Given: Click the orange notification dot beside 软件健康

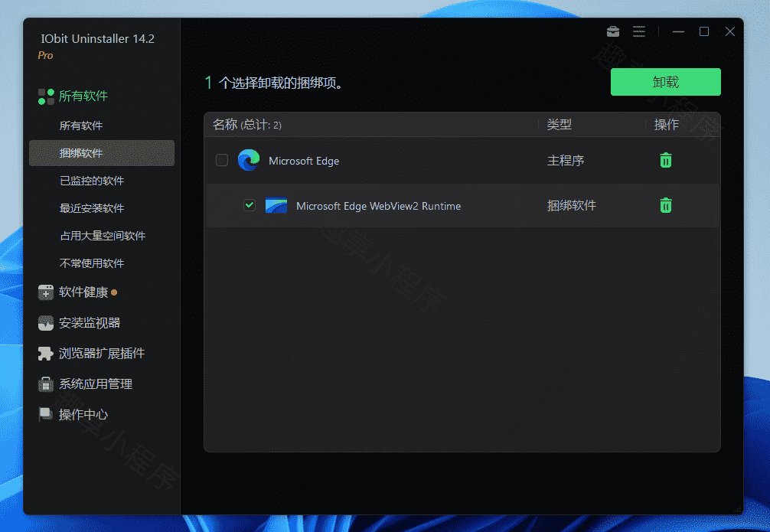Looking at the screenshot, I should point(114,292).
